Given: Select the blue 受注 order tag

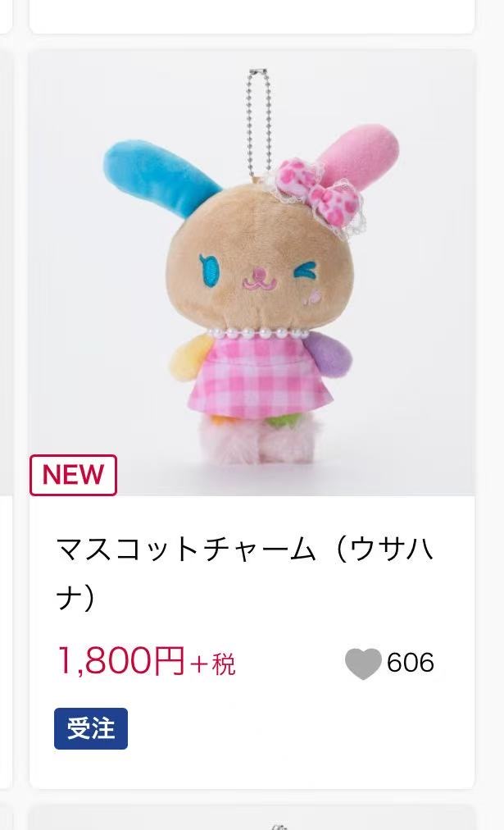Looking at the screenshot, I should tap(91, 728).
